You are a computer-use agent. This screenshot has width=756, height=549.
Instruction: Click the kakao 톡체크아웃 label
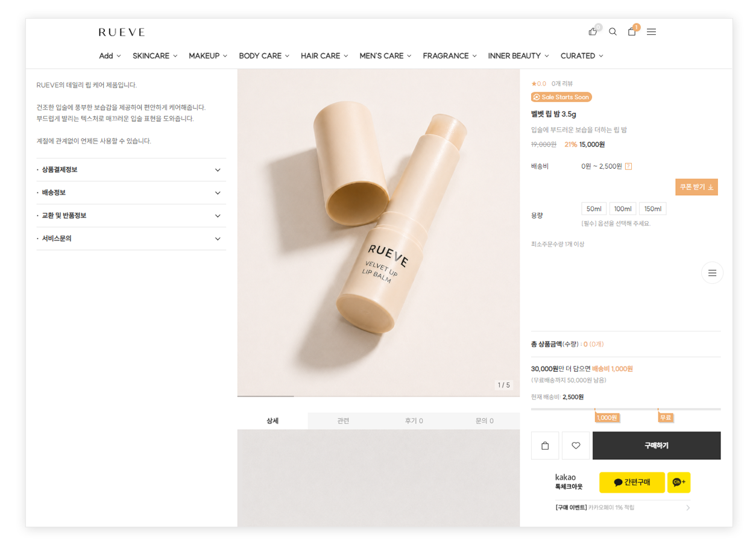(x=569, y=482)
